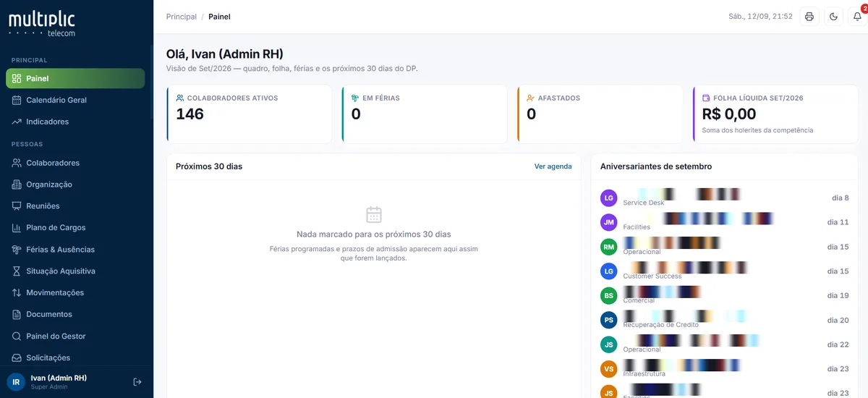Click the sidebar scrollbar thumb
Image resolution: width=868 pixels, height=398 pixels.
[x=151, y=83]
